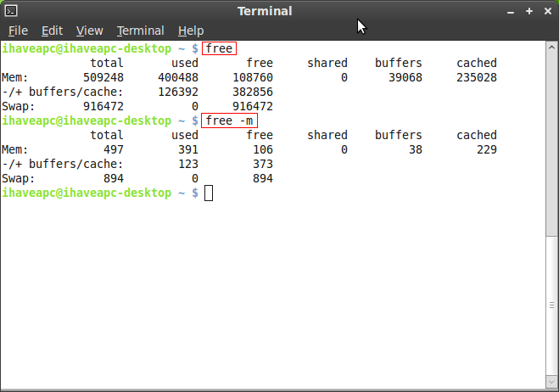Image resolution: width=559 pixels, height=392 pixels.
Task: Click the terminal icon in title bar
Action: pyautogui.click(x=11, y=11)
